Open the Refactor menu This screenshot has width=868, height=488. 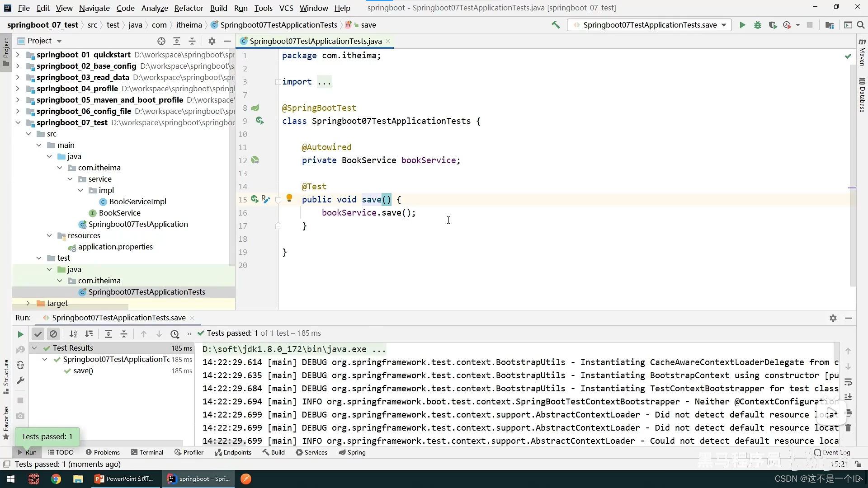(x=189, y=8)
